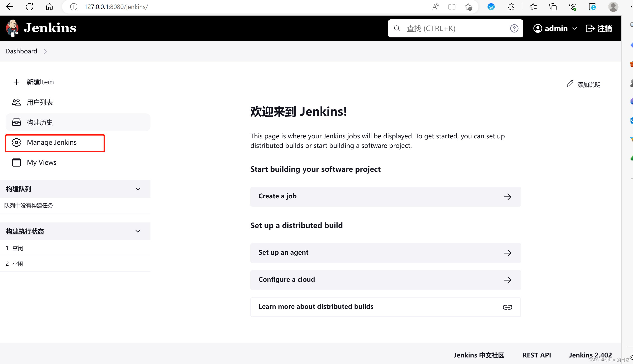633x364 pixels.
Task: Reload the page with browser Refresh icon
Action: pyautogui.click(x=30, y=7)
